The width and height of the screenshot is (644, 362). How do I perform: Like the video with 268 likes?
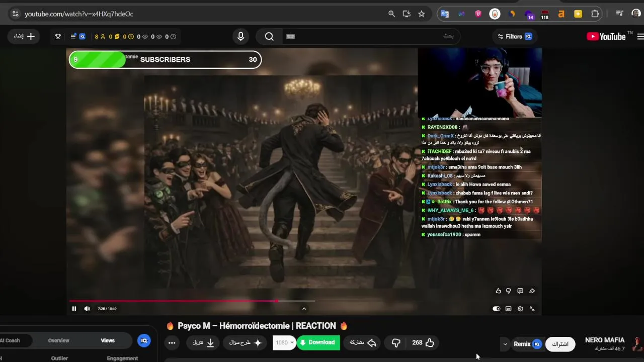tap(423, 343)
